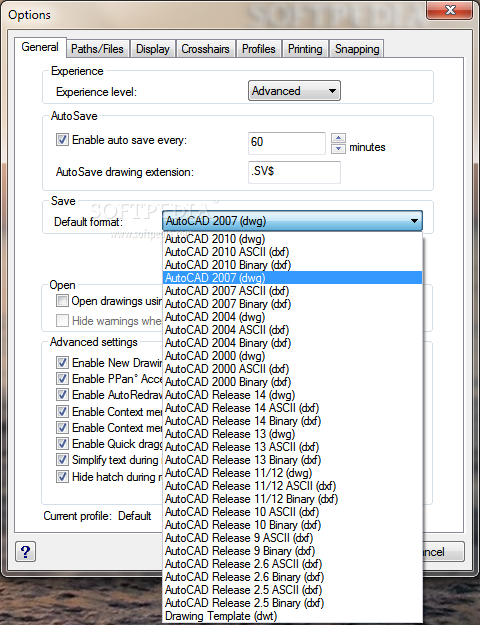480x625 pixels.
Task: Pick AutoCAD Release 13 ASCII (dxf)
Action: point(293,447)
